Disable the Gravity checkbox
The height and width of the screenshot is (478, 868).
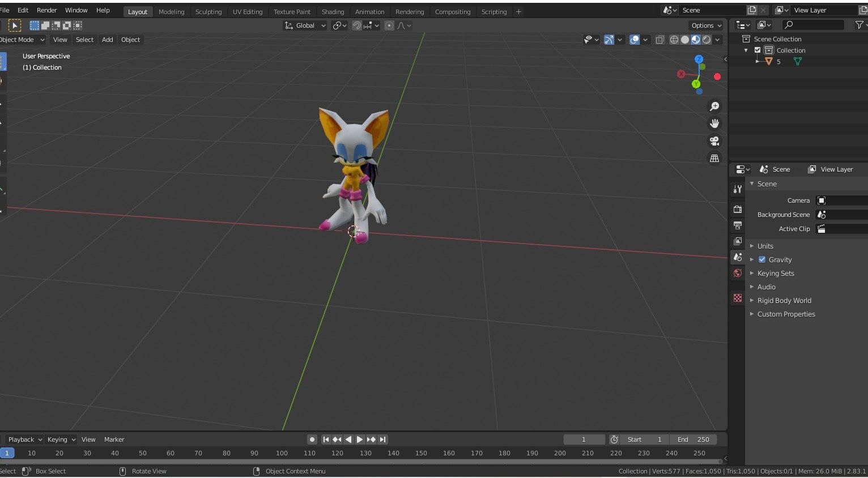click(x=761, y=259)
